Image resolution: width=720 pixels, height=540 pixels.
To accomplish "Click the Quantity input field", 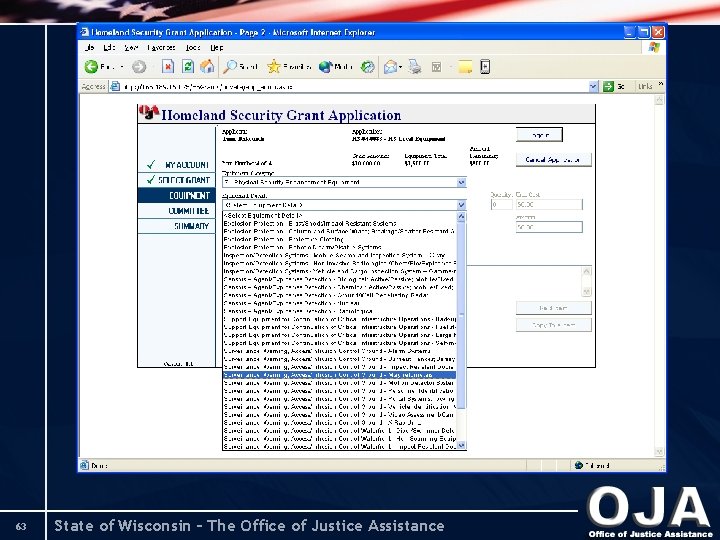I will click(x=501, y=204).
